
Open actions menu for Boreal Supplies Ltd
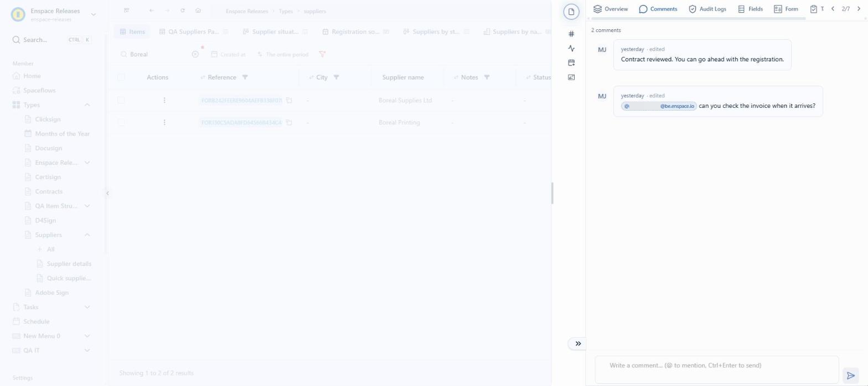tap(164, 100)
